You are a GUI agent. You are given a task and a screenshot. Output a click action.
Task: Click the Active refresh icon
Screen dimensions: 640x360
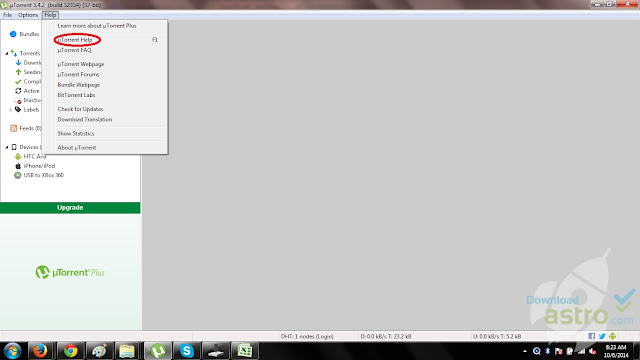click(18, 91)
